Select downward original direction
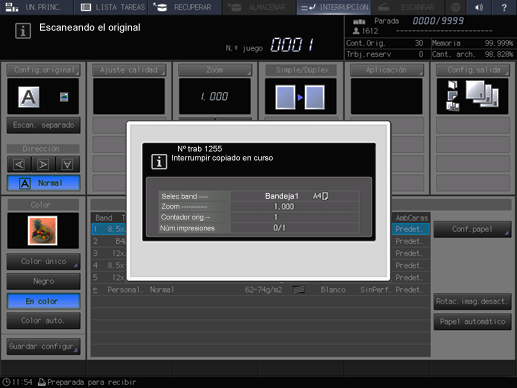Image resolution: width=517 pixels, height=388 pixels. (68, 164)
